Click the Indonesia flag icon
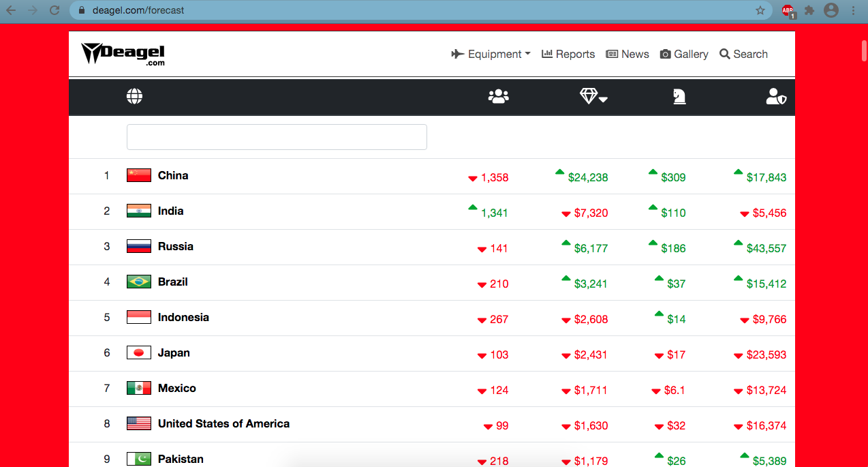 click(x=139, y=317)
